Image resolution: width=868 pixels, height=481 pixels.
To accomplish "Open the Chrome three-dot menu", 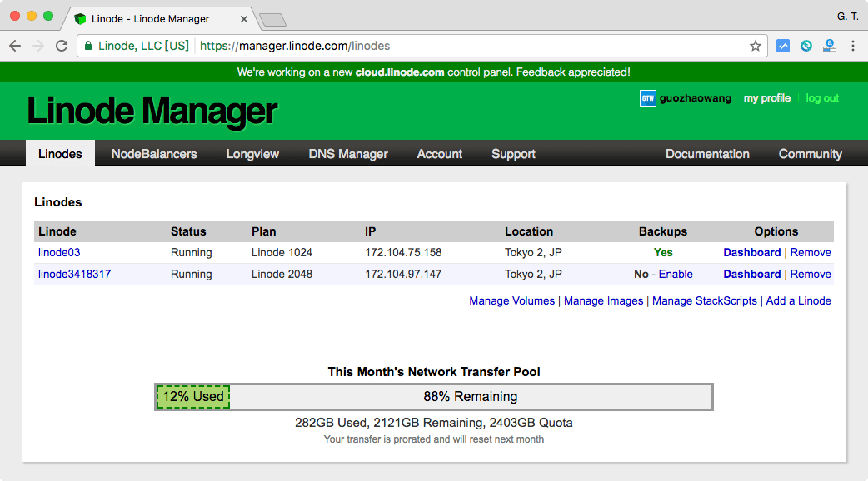I will pos(852,47).
